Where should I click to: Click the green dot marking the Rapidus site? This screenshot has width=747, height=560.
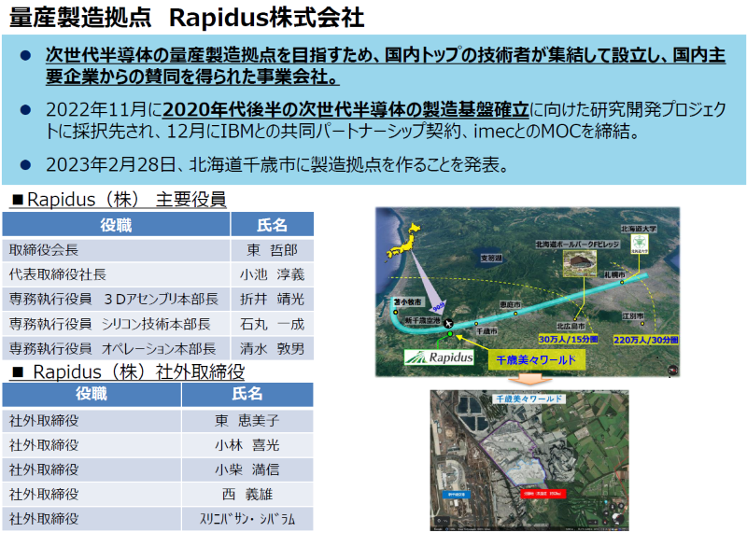[450, 334]
